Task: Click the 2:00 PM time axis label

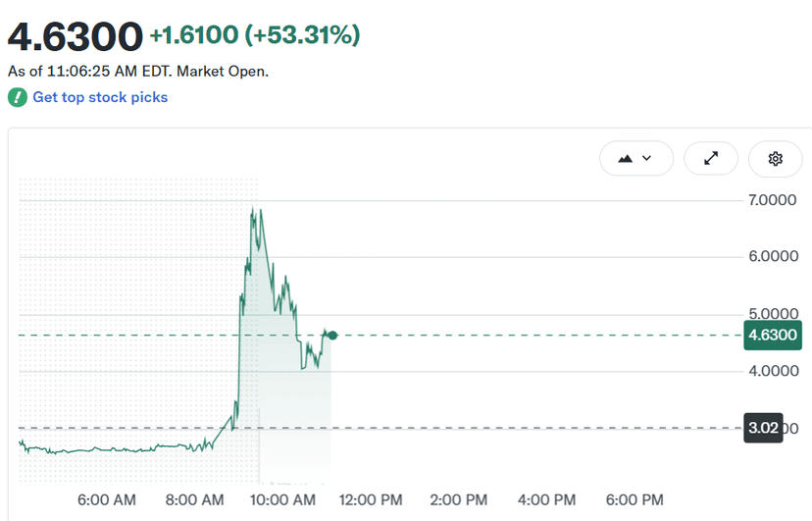Action: [459, 499]
